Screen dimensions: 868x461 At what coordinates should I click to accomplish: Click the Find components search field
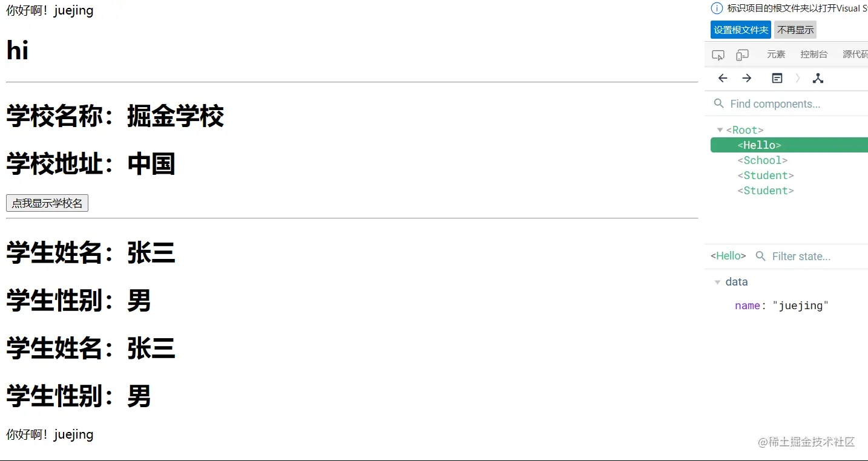(787, 104)
